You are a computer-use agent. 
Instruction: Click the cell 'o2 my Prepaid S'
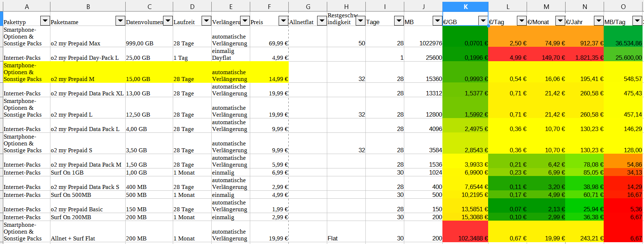pos(88,143)
